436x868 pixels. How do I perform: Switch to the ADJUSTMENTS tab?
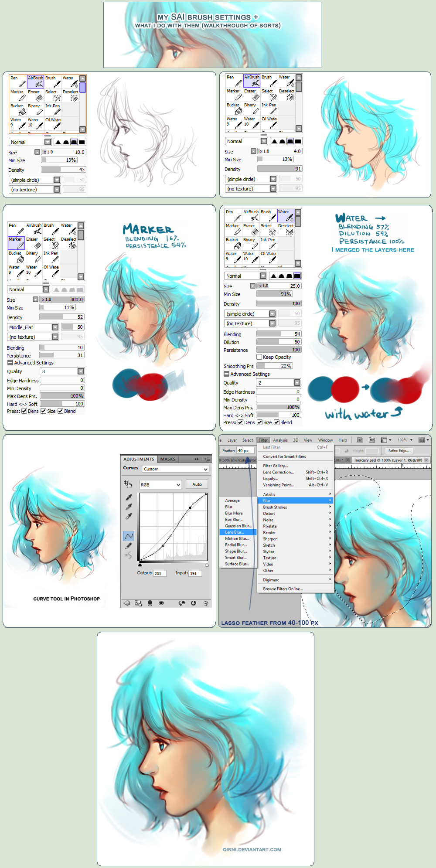click(x=139, y=459)
